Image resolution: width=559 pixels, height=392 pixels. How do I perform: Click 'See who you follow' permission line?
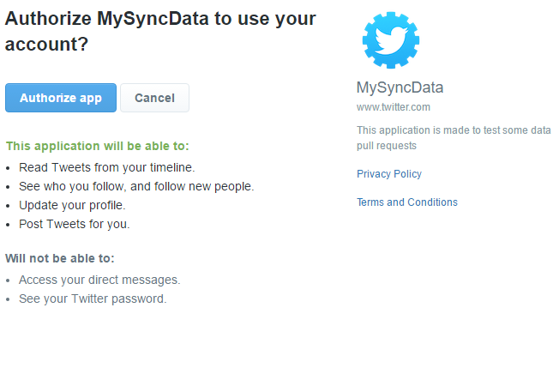(x=136, y=186)
